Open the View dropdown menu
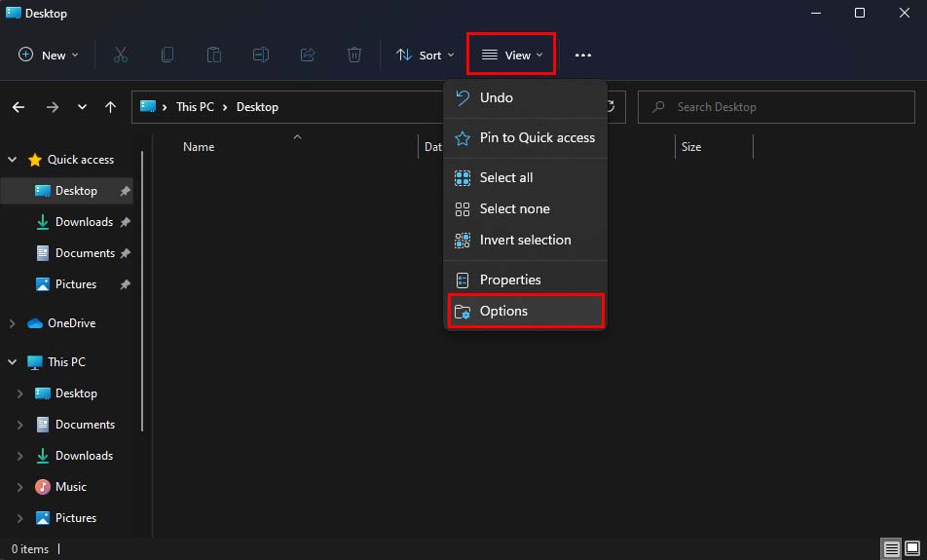The height and width of the screenshot is (560, 927). click(512, 56)
